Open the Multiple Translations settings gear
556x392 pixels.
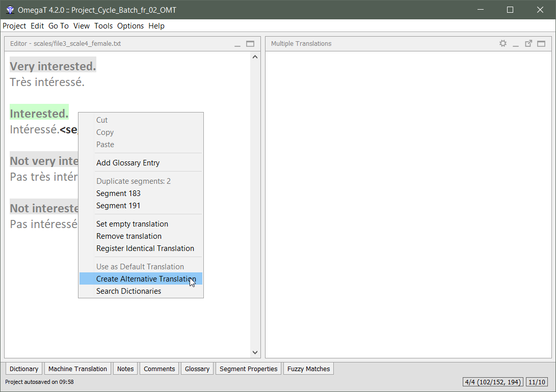click(x=503, y=44)
